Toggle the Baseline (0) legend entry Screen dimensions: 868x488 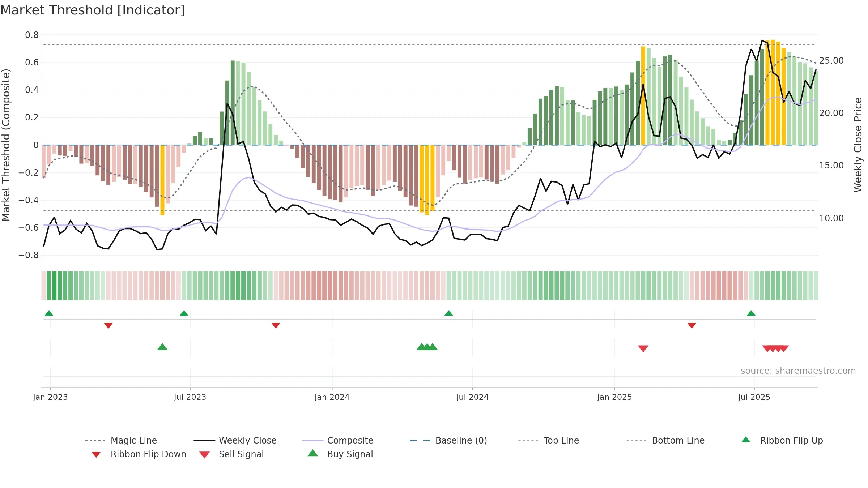coord(448,440)
